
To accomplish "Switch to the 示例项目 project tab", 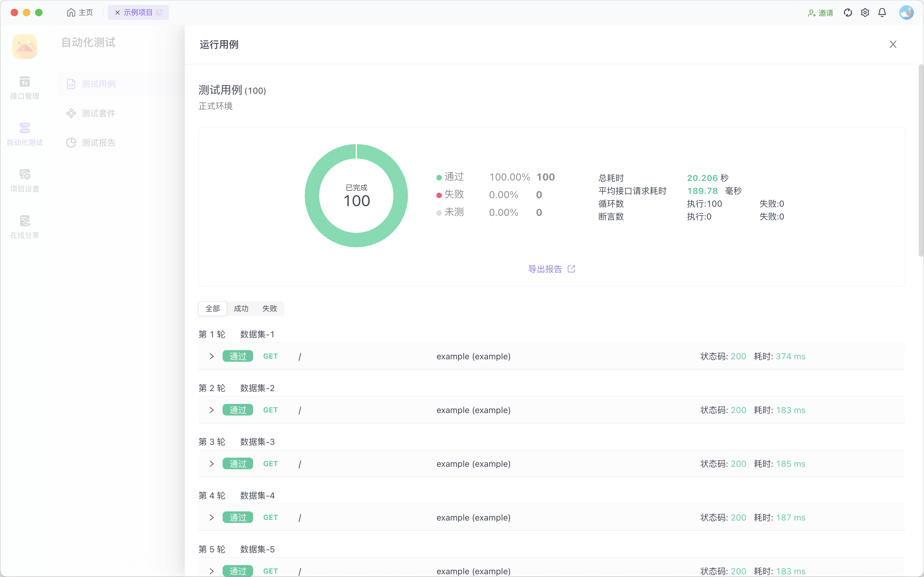I will [x=138, y=12].
